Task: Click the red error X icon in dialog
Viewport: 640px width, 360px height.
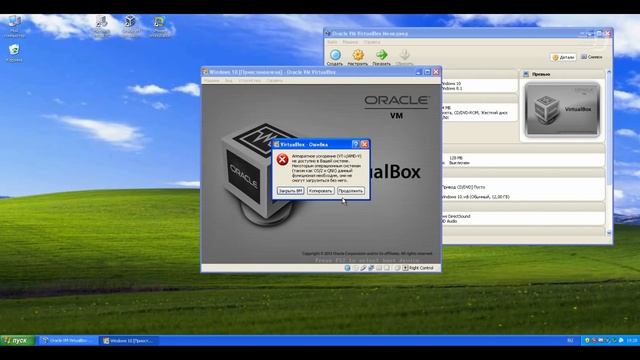Action: (x=282, y=160)
